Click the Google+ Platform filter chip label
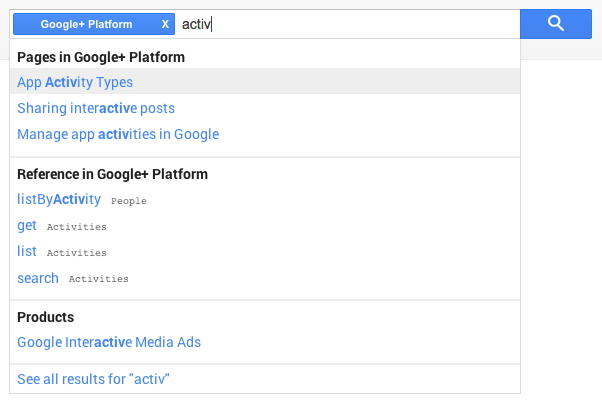Viewport: 602px width, 404px height. point(86,24)
